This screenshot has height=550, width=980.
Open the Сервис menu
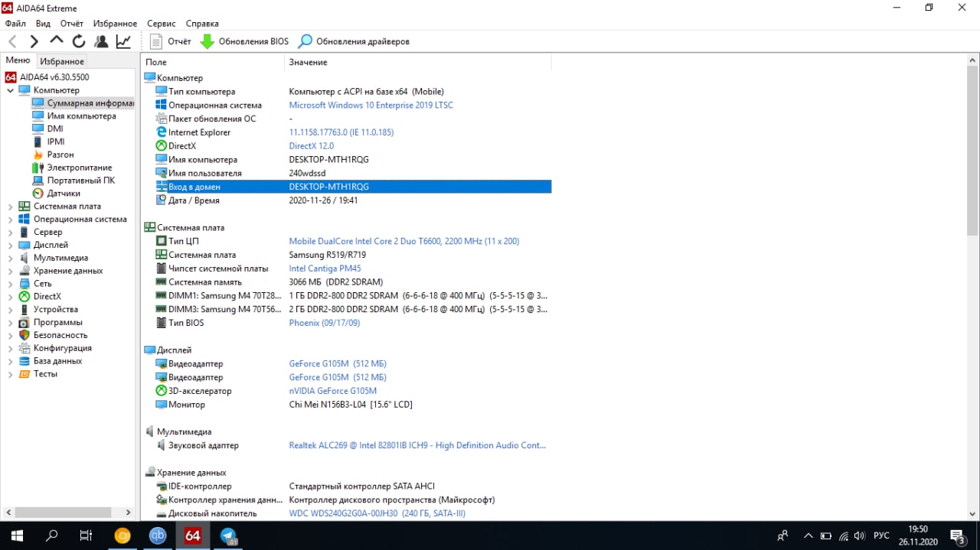[x=161, y=24]
